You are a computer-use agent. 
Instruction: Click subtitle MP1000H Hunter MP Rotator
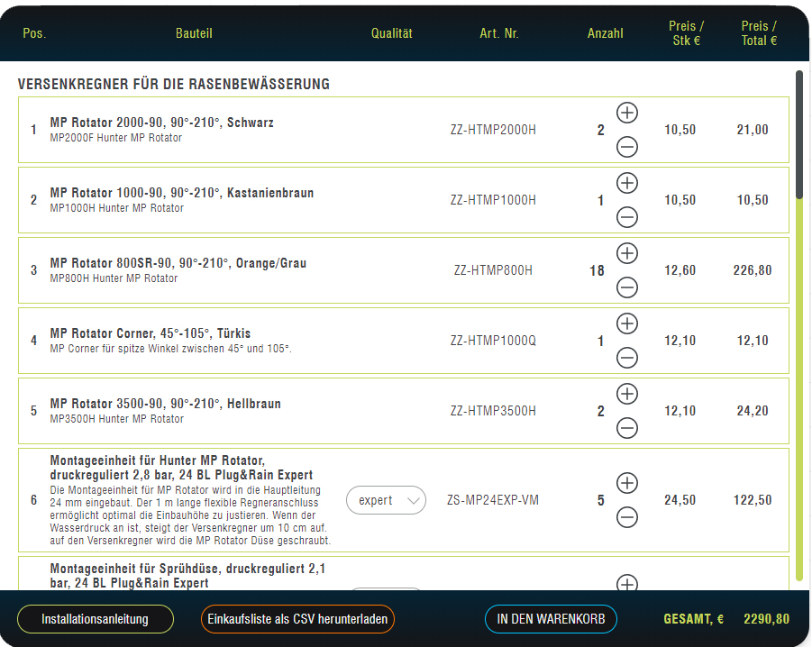tap(116, 208)
